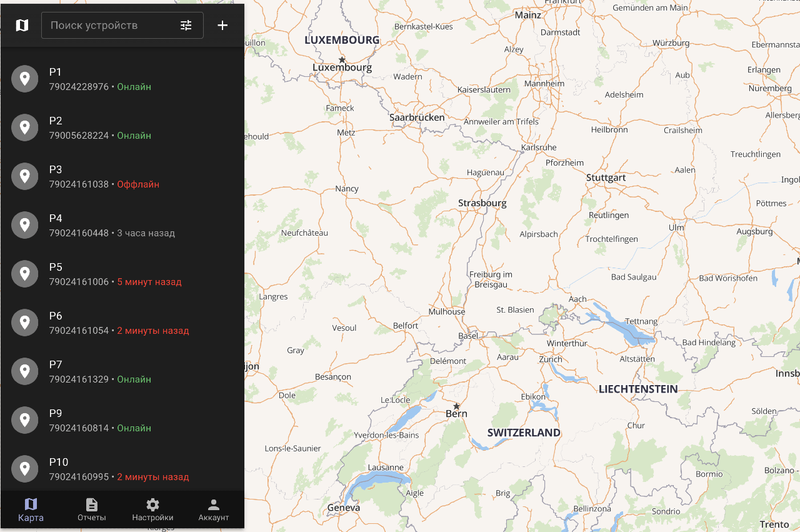
Task: Select device name P9 in list
Action: pyautogui.click(x=56, y=413)
